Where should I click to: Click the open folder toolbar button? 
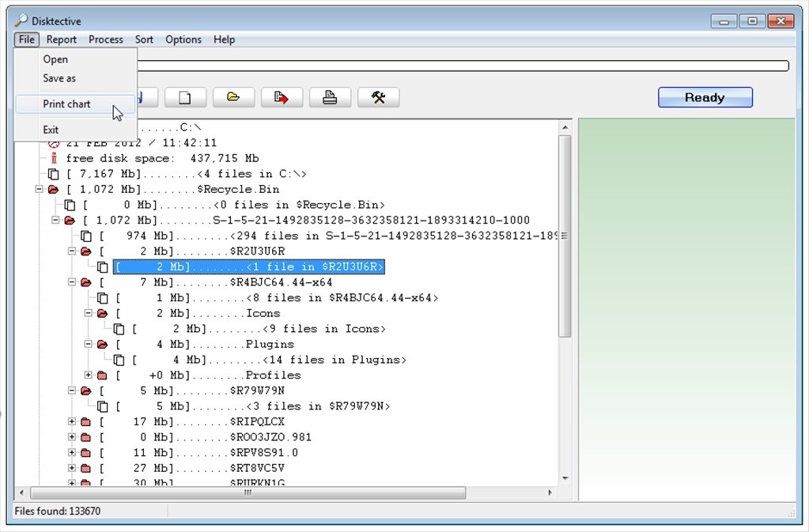pyautogui.click(x=234, y=97)
